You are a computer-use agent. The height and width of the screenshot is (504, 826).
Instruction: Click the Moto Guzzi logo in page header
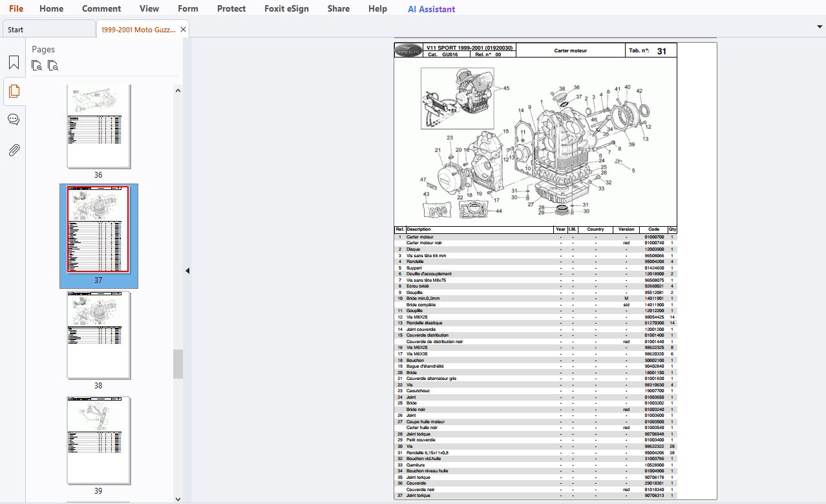click(x=408, y=50)
